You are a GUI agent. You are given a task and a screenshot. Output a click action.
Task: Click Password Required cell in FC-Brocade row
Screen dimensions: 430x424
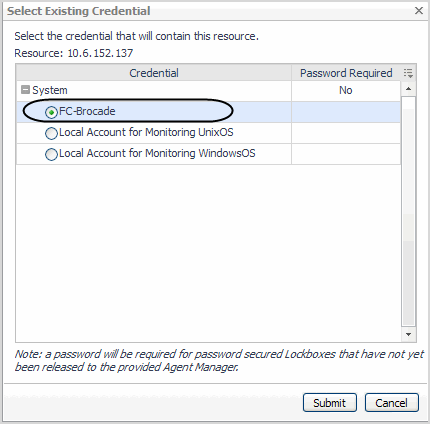click(346, 112)
